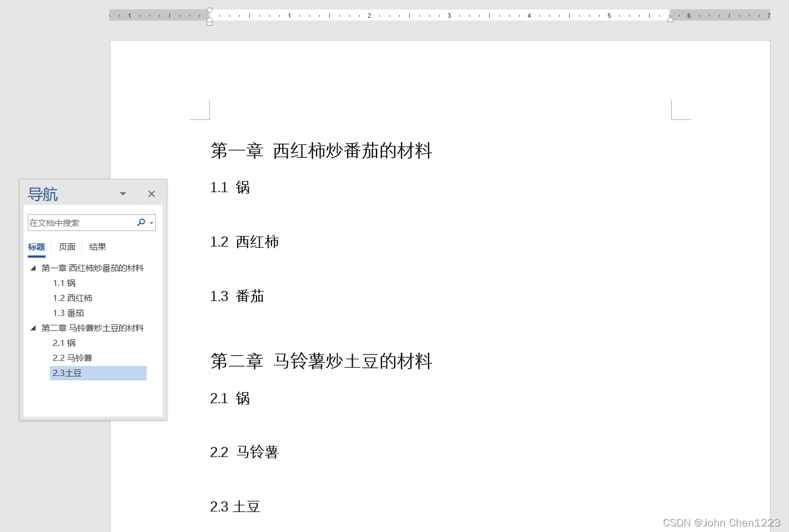
Task: Jump to 2.2 马铃薯 in navigation pane
Action: [x=73, y=358]
